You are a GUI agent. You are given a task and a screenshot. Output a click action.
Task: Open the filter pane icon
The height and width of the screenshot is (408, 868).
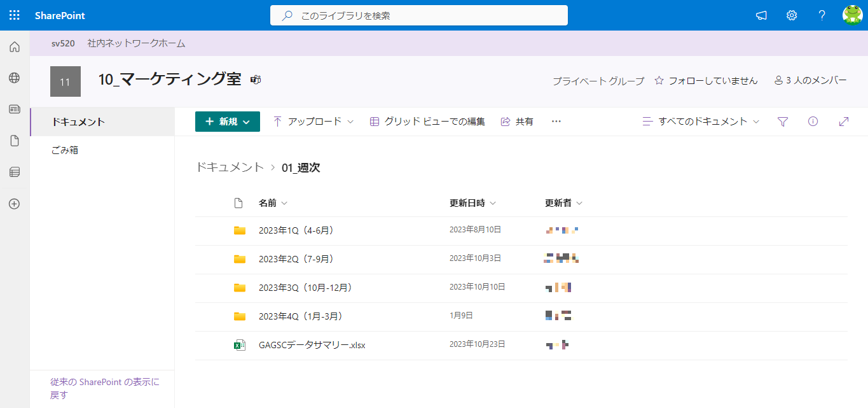(783, 121)
